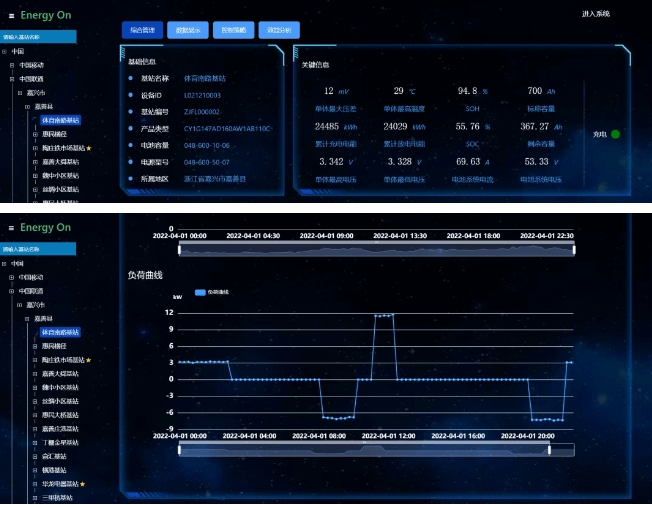
Task: Click the 控制策略 button
Action: [232, 30]
